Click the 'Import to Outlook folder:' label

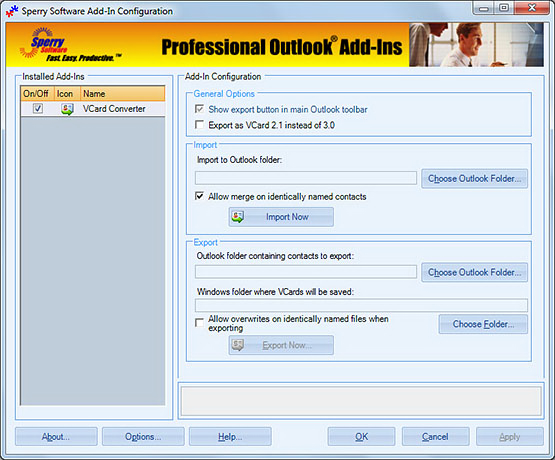pyautogui.click(x=239, y=160)
